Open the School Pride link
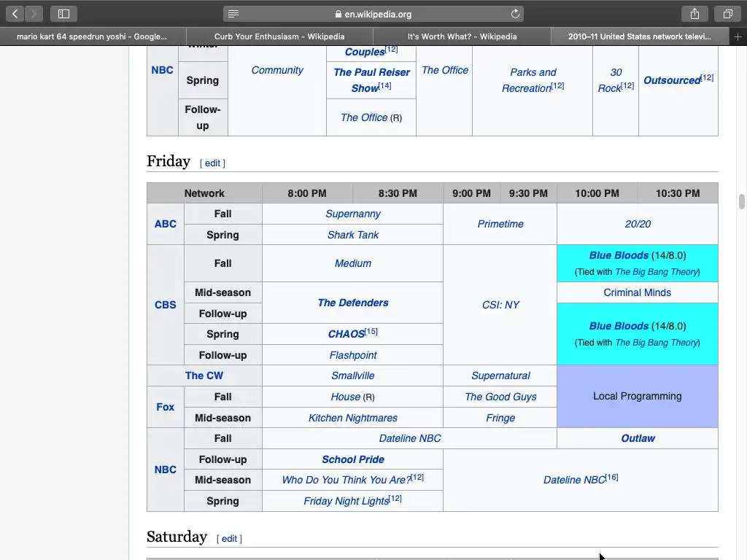The height and width of the screenshot is (560, 747). pos(353,459)
